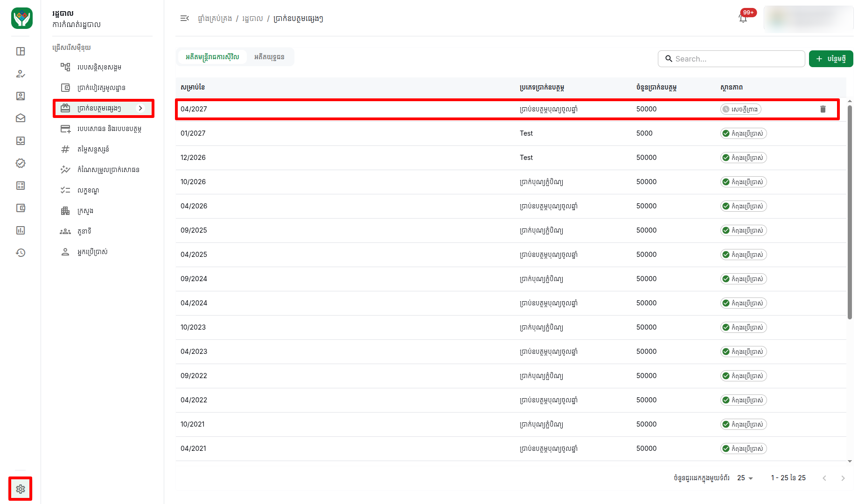Open the settings gear at bottom left
This screenshot has height=504, width=865.
click(x=21, y=489)
